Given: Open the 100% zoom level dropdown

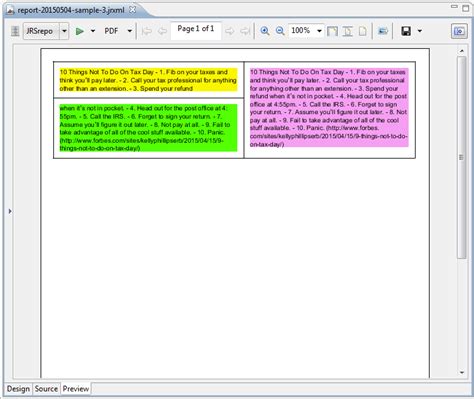Looking at the screenshot, I should click(x=319, y=31).
